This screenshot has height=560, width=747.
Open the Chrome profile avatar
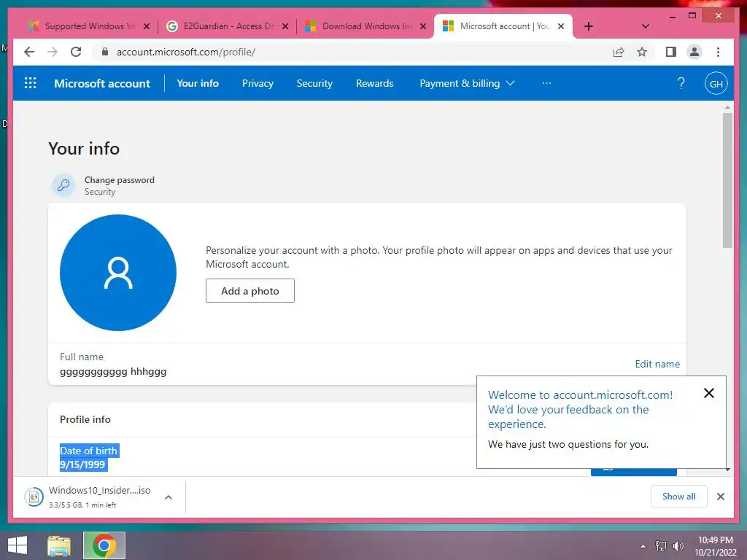tap(694, 52)
